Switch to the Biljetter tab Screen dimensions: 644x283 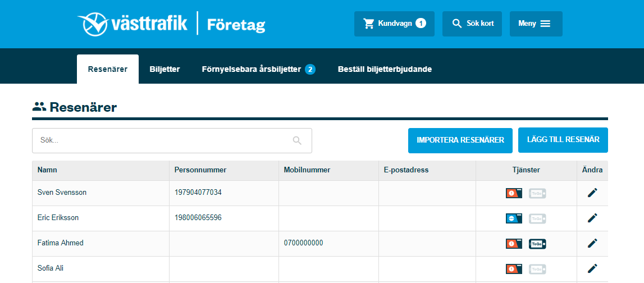pos(165,70)
